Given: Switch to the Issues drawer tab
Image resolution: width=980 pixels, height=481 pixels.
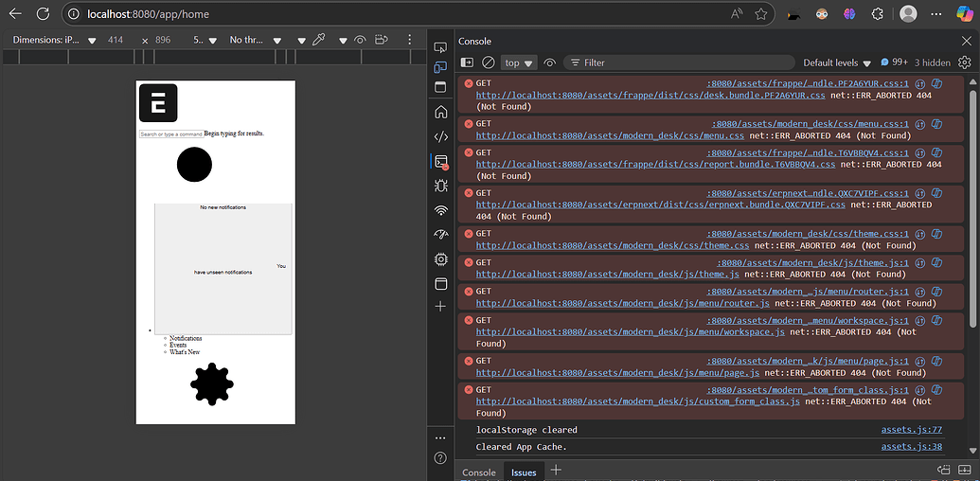Looking at the screenshot, I should coord(524,472).
